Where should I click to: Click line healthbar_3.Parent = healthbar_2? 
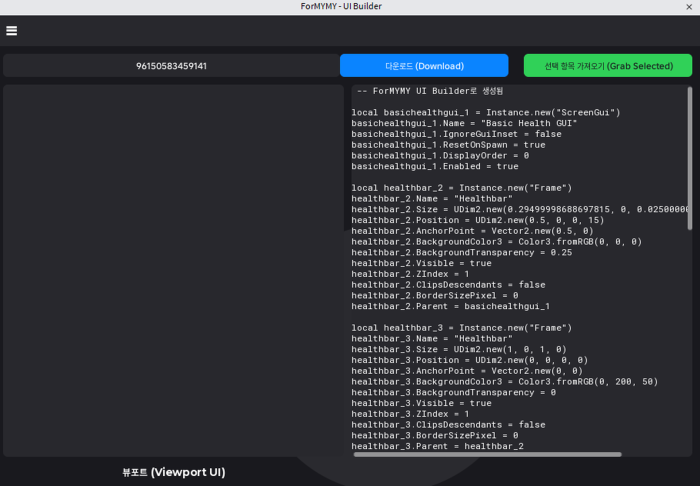[x=438, y=446]
